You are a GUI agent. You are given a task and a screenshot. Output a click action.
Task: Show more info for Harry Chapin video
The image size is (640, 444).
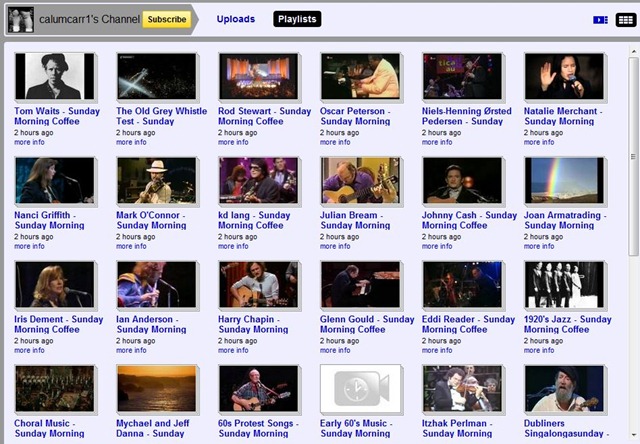tap(233, 350)
